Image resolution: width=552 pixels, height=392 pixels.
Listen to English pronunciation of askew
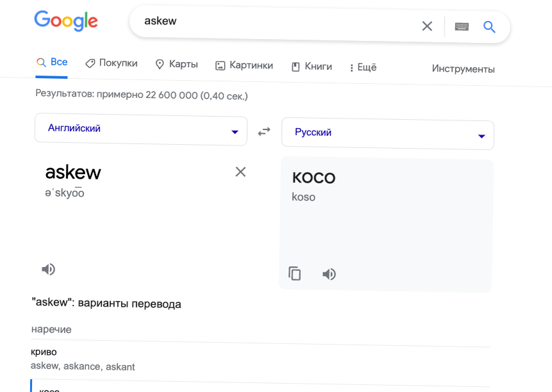(48, 270)
